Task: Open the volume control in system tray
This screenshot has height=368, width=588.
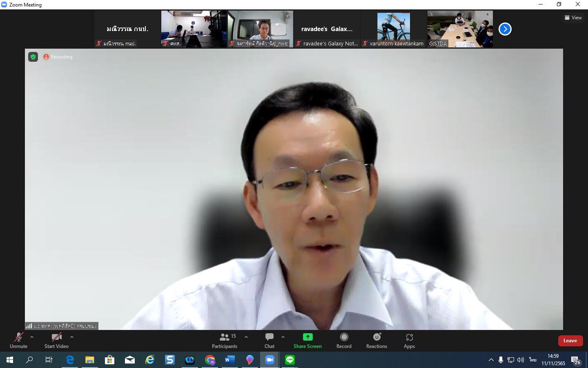Action: click(x=521, y=360)
